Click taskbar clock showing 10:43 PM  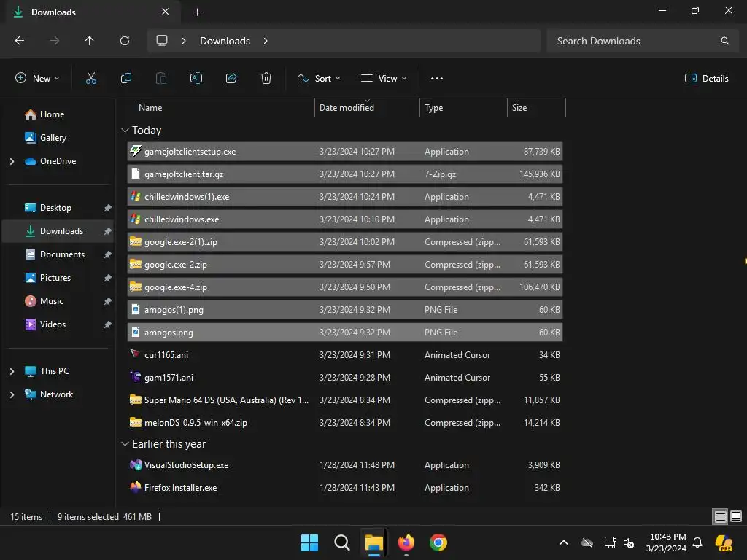666,542
